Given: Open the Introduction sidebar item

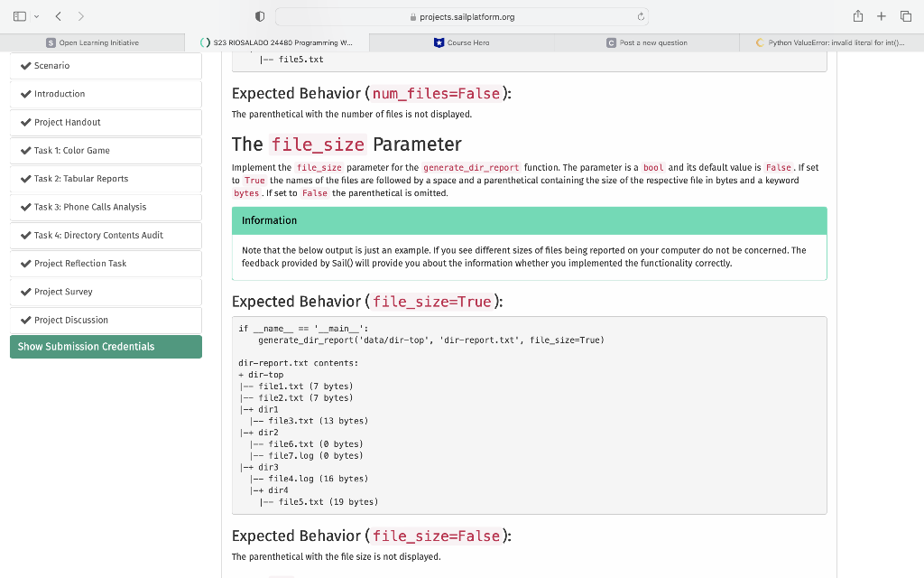Looking at the screenshot, I should [106, 94].
